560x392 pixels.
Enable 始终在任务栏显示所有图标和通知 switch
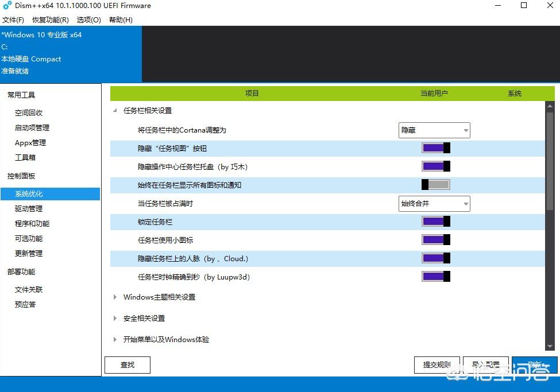pos(436,185)
